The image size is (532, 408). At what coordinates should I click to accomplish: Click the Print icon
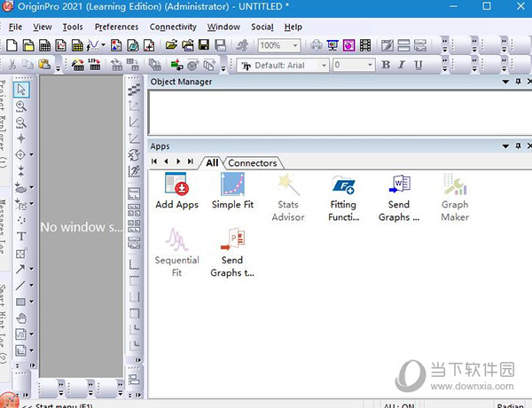coord(317,45)
